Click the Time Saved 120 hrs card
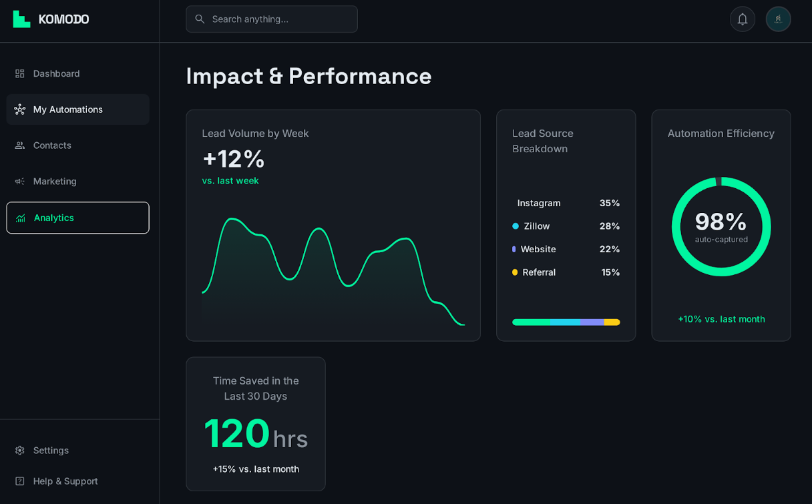 click(256, 424)
